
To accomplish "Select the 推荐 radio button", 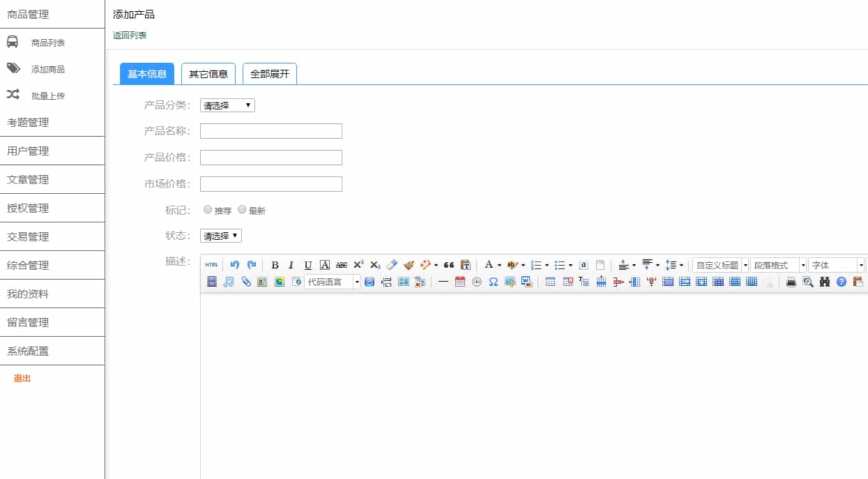I will (208, 209).
